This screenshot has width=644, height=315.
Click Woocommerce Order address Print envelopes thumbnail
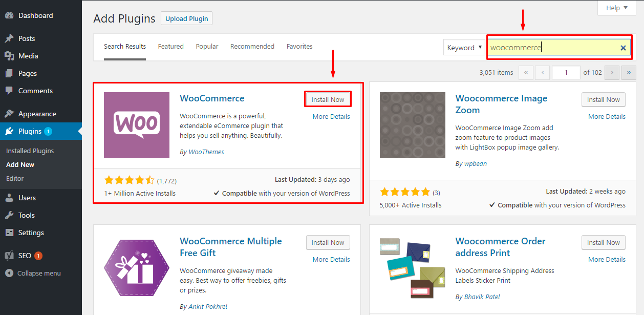413,268
